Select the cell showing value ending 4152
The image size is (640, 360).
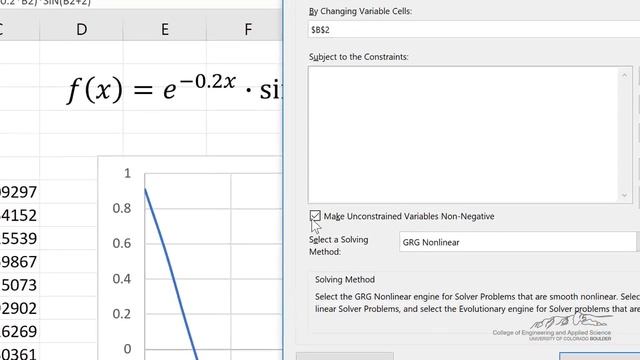point(20,215)
